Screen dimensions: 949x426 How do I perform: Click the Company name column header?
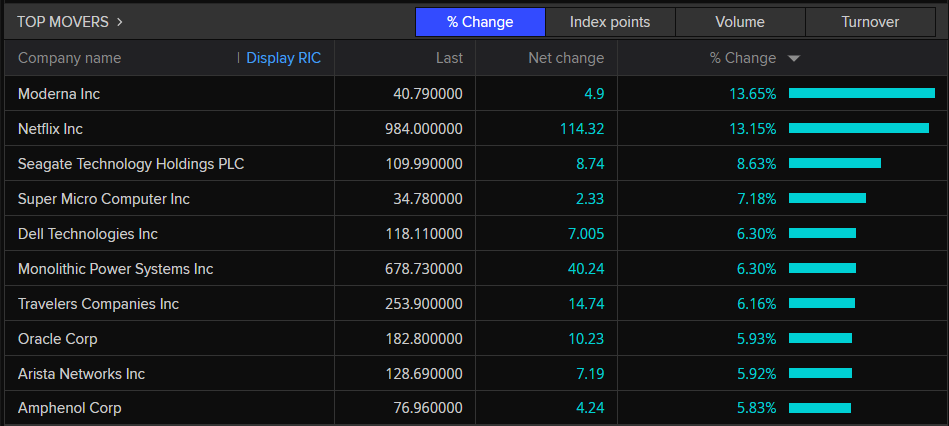69,58
